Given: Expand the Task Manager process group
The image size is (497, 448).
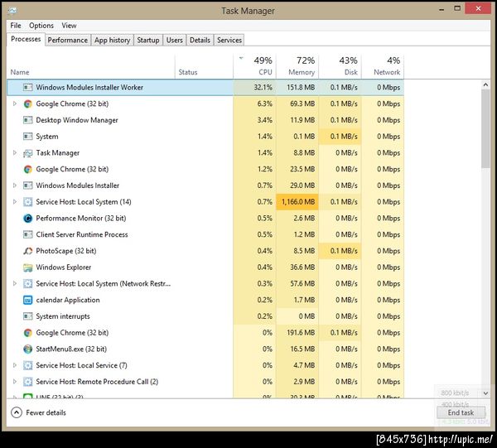Looking at the screenshot, I should pos(15,152).
